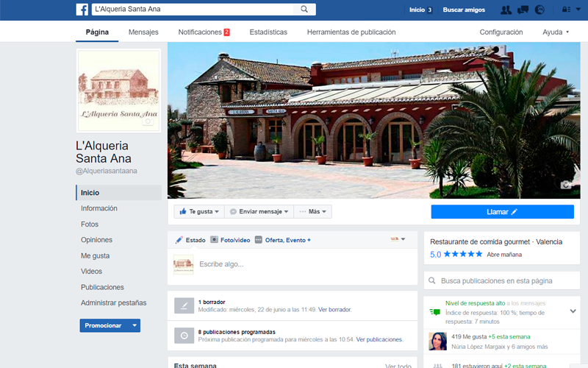The width and height of the screenshot is (588, 368).
Task: Click the privacy shortcuts lock icon
Action: pyautogui.click(x=566, y=10)
